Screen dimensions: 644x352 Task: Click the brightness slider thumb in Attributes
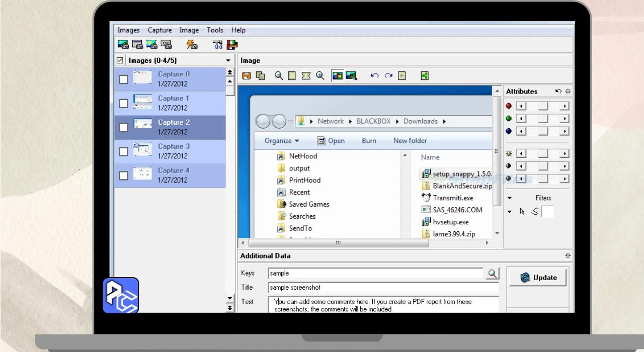coord(543,154)
